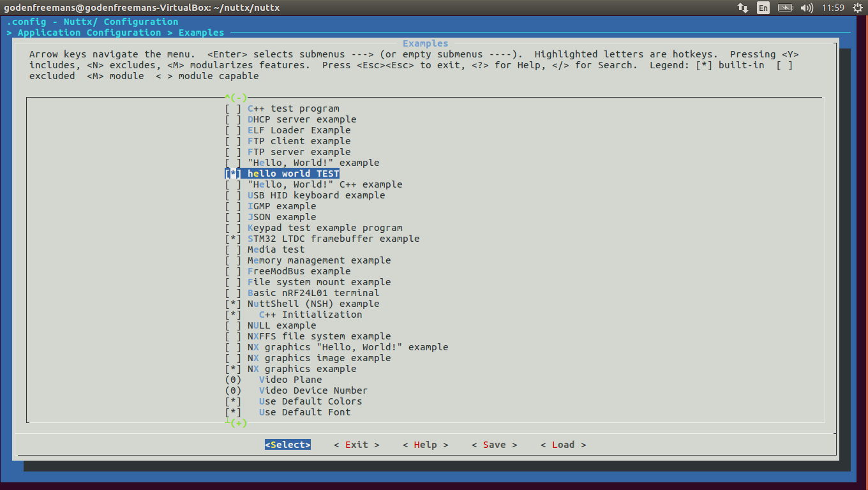The height and width of the screenshot is (490, 868).
Task: Click the scroll-up indicator above the list
Action: pyautogui.click(x=236, y=98)
